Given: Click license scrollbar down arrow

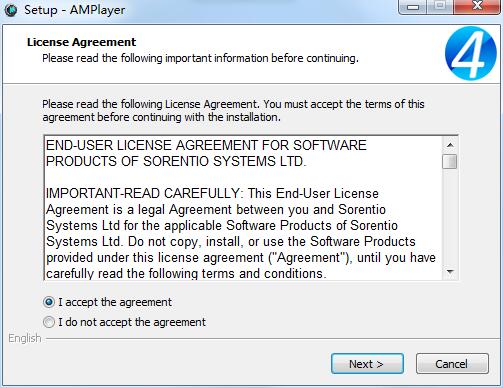Looking at the screenshot, I should [x=450, y=272].
